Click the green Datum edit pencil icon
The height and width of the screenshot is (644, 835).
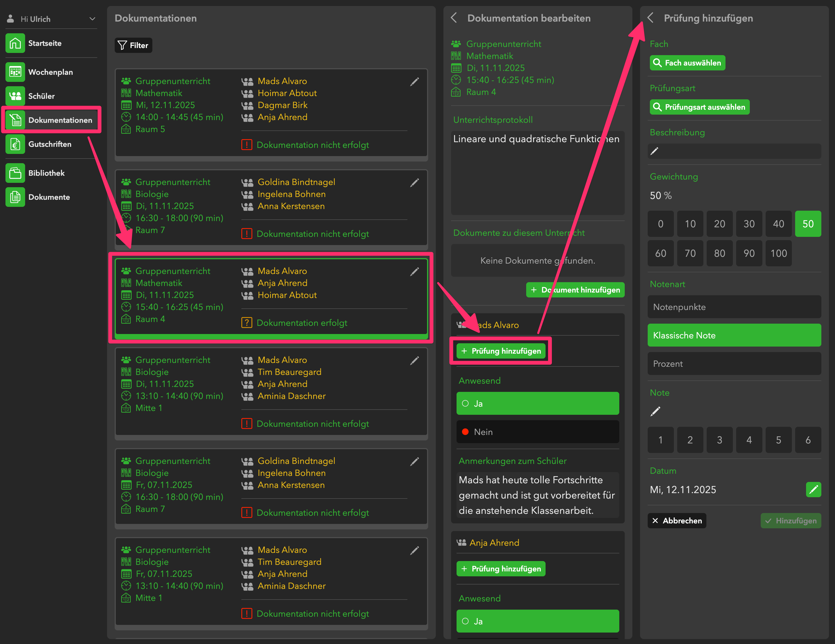[x=813, y=489]
